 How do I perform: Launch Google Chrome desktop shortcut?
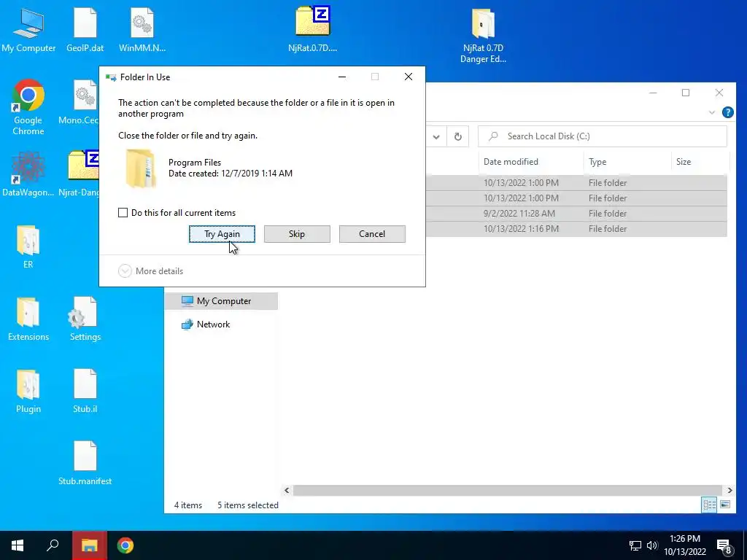pos(28,107)
